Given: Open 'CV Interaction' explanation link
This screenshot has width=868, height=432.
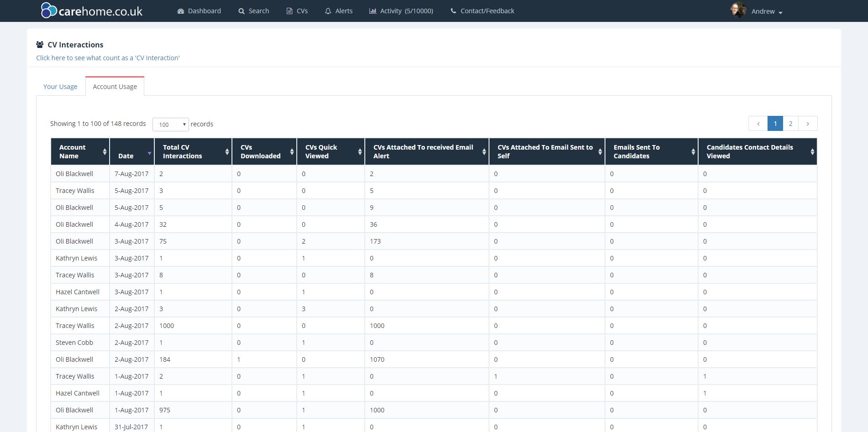Looking at the screenshot, I should (x=108, y=58).
